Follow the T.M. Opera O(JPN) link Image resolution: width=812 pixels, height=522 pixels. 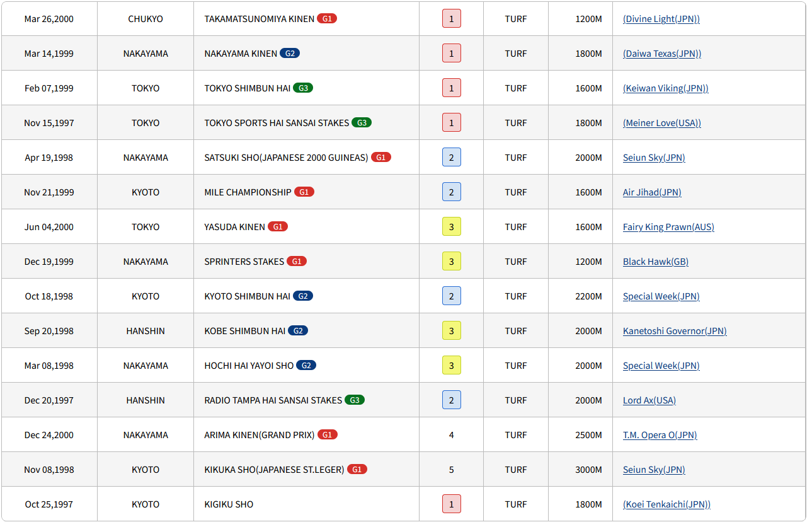(660, 435)
